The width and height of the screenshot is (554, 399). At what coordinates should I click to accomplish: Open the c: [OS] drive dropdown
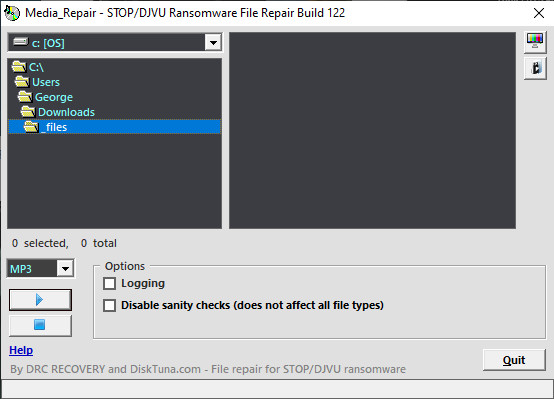pos(213,43)
